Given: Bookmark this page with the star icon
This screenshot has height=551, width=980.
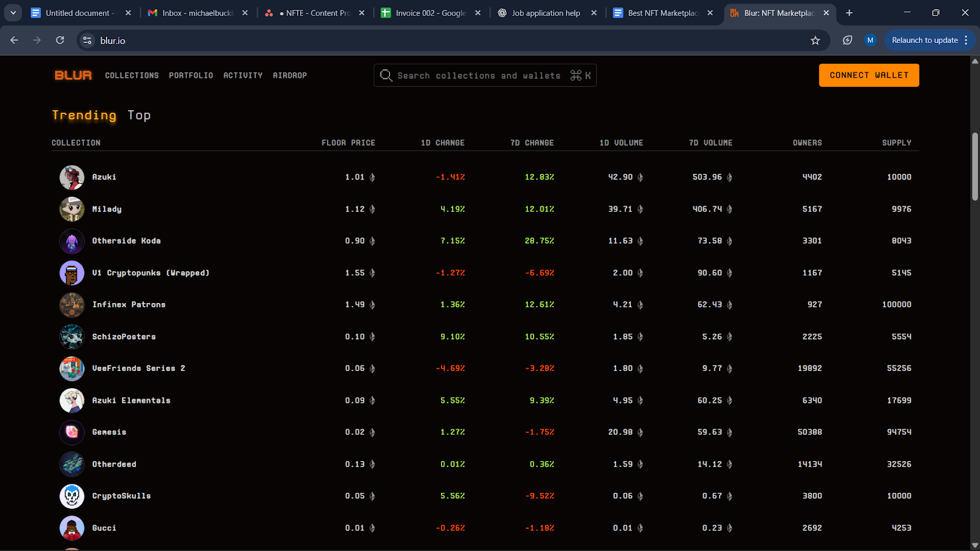Looking at the screenshot, I should 815,40.
